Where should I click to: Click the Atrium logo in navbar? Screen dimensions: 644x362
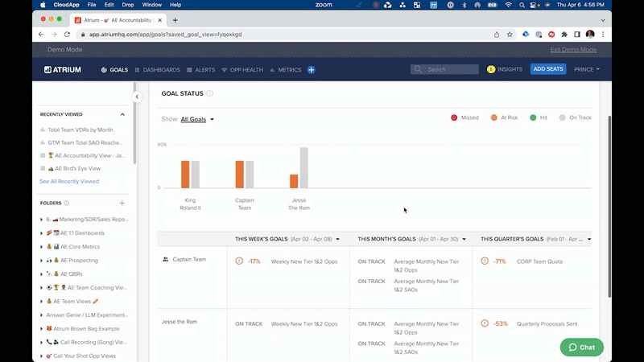[63, 70]
